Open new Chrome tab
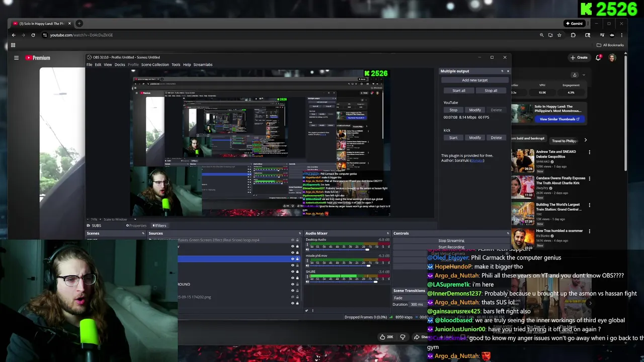This screenshot has width=644, height=362. (79, 23)
